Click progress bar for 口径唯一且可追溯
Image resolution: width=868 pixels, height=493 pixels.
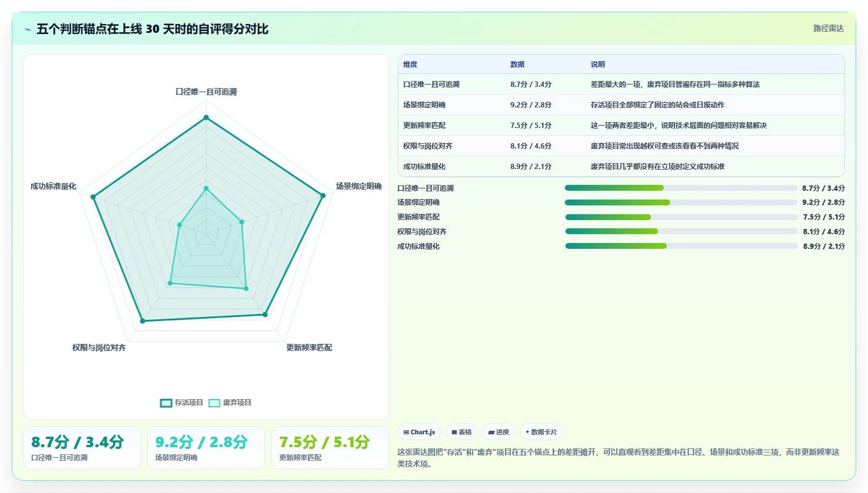click(681, 188)
